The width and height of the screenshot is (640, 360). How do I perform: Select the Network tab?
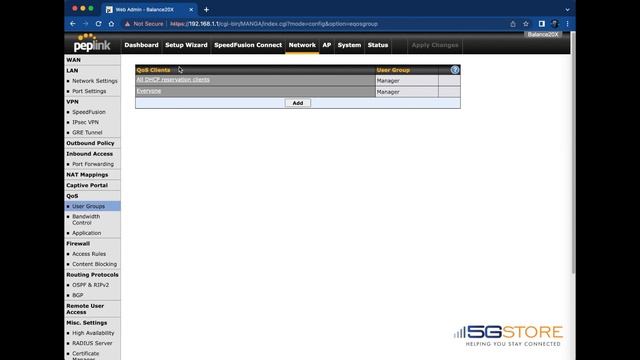tap(302, 45)
